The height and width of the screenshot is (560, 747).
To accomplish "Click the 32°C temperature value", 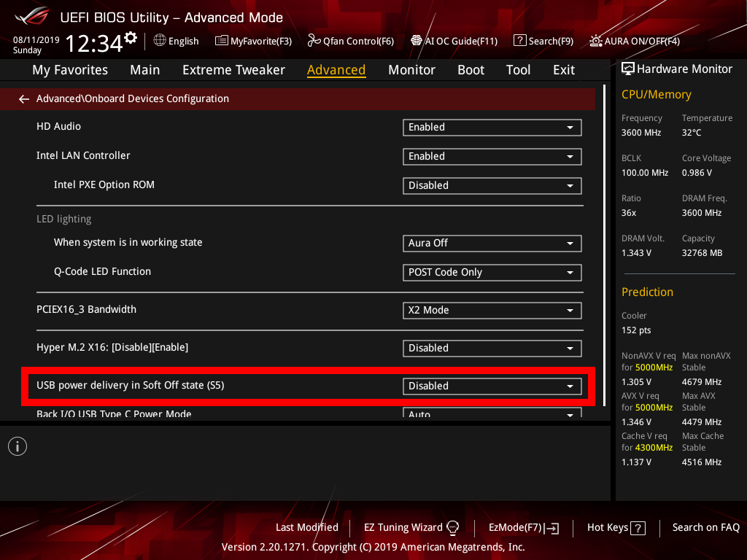I will click(692, 133).
